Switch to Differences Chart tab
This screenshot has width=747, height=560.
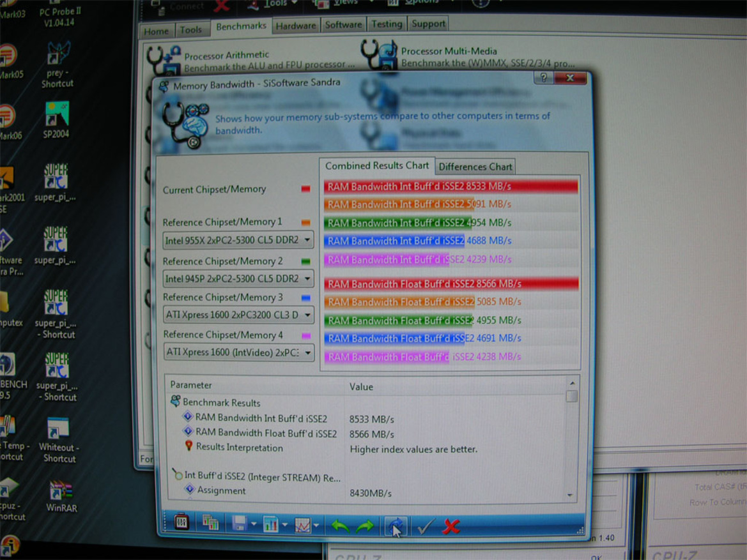pyautogui.click(x=475, y=167)
